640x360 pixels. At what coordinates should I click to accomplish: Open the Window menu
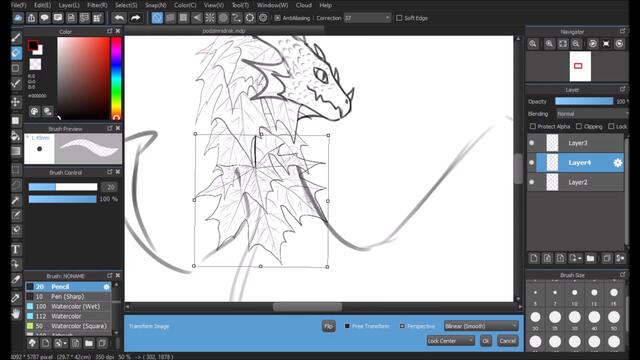point(272,5)
